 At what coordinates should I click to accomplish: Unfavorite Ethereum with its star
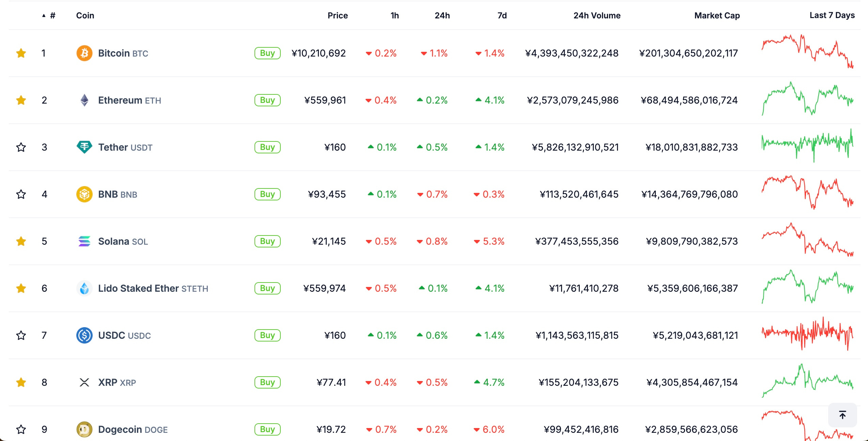click(21, 100)
